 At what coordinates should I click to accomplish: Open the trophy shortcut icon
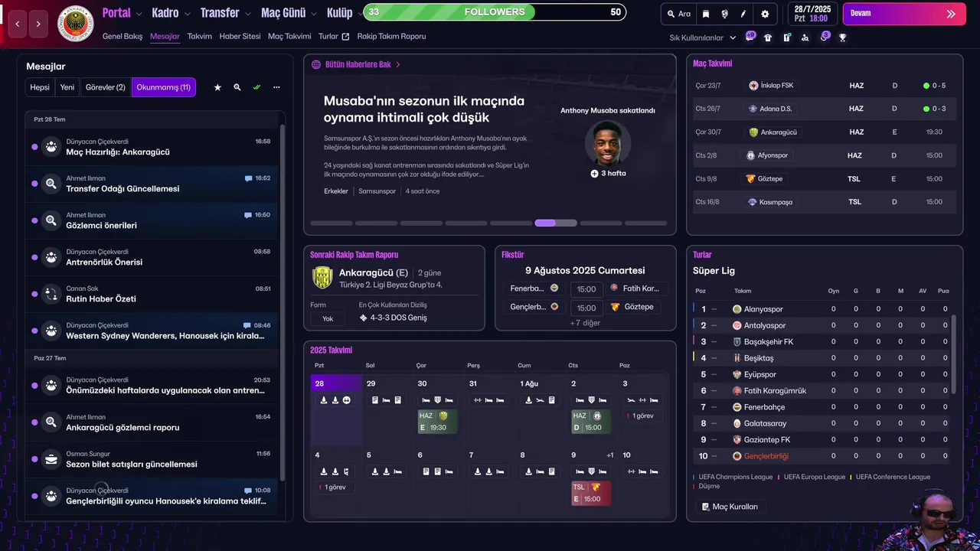[x=842, y=37]
